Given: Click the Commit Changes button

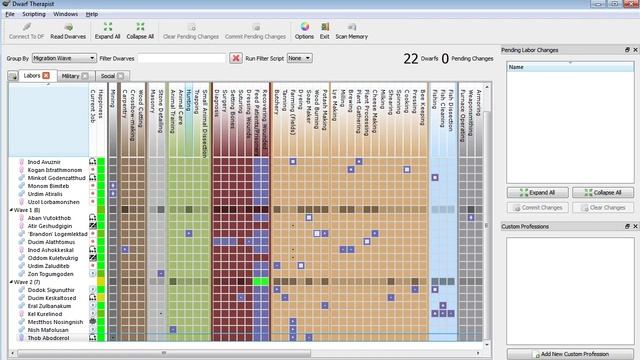Looking at the screenshot, I should coord(538,208).
